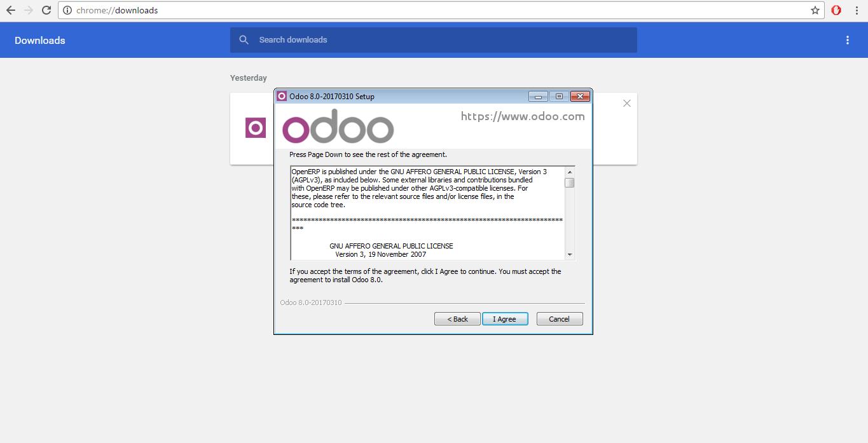Click the Odoo logo in the installer

[338, 126]
